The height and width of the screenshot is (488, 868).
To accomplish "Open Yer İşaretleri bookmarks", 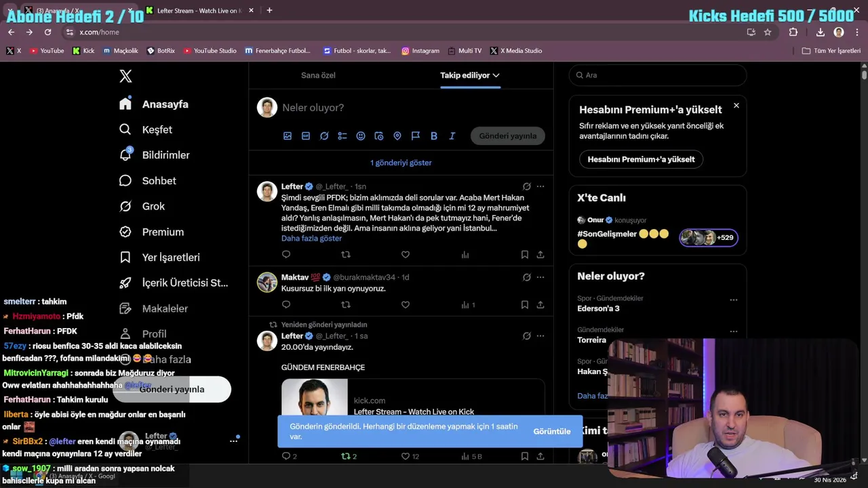I will pos(160,258).
